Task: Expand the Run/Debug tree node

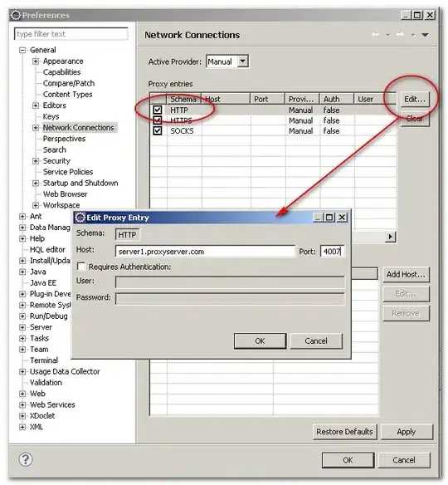Action: click(x=22, y=316)
